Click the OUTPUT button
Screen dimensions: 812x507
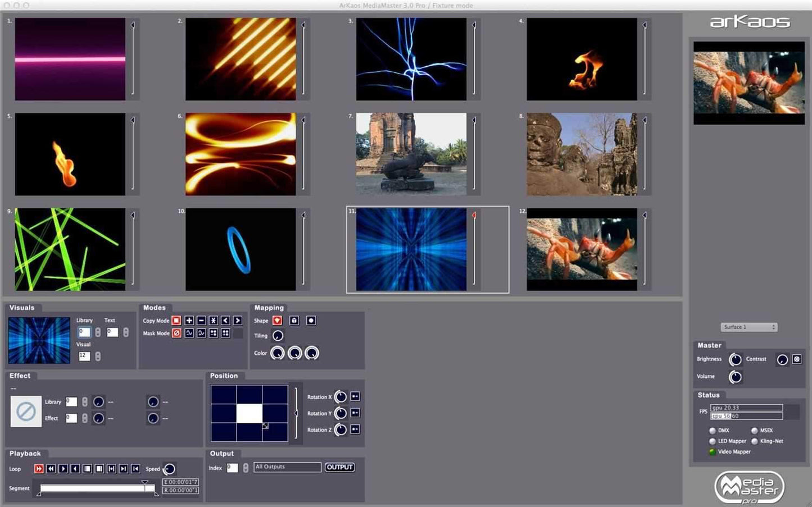(339, 467)
